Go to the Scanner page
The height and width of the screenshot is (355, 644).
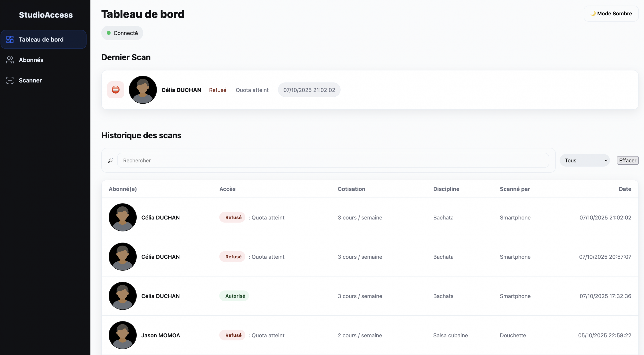(x=30, y=80)
